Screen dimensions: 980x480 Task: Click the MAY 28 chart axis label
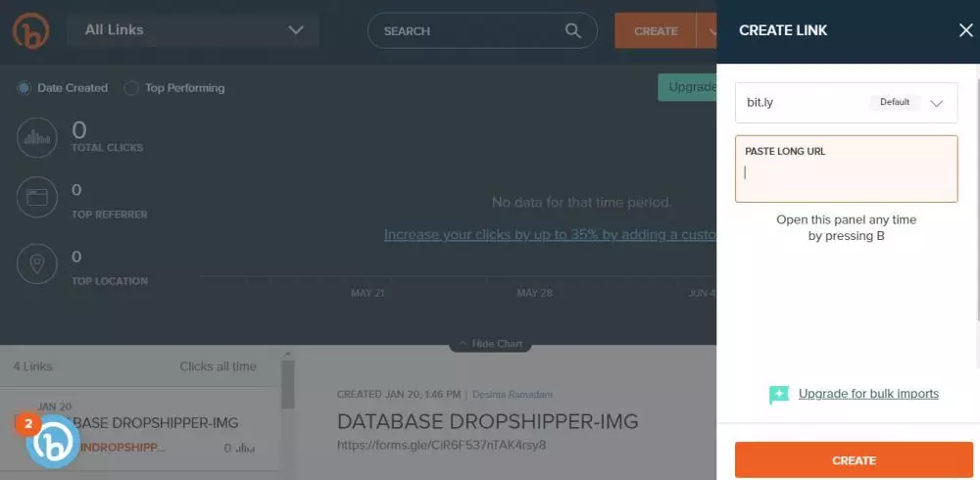point(534,293)
